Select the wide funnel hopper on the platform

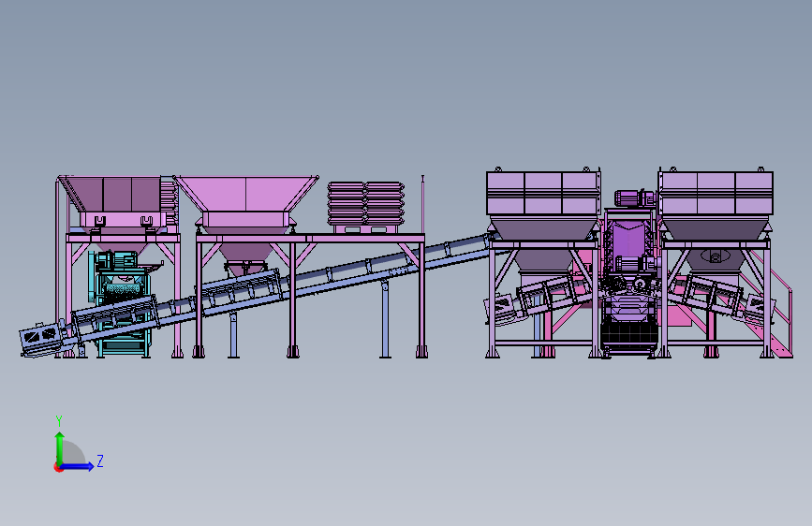(245, 204)
